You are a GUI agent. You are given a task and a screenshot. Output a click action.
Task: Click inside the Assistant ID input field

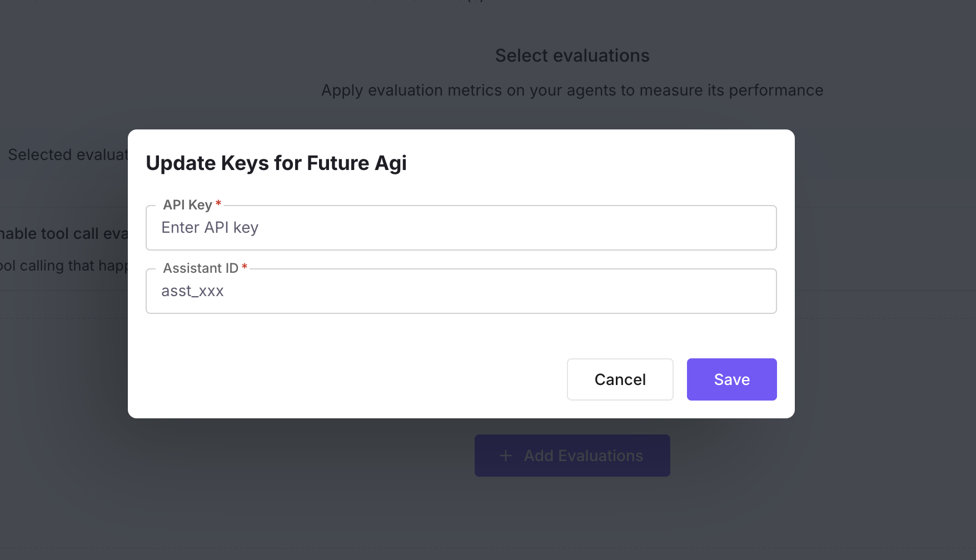[461, 291]
